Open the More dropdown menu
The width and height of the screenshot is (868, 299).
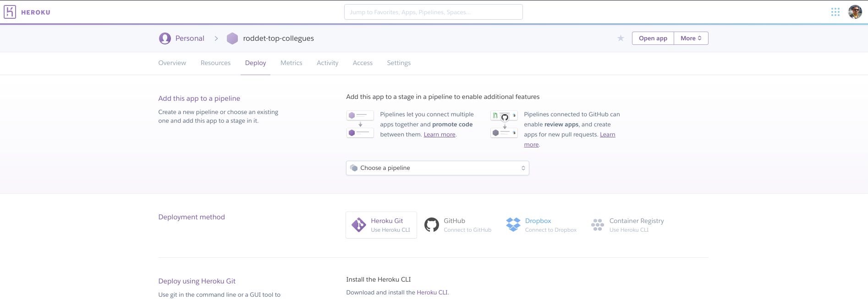click(x=691, y=38)
